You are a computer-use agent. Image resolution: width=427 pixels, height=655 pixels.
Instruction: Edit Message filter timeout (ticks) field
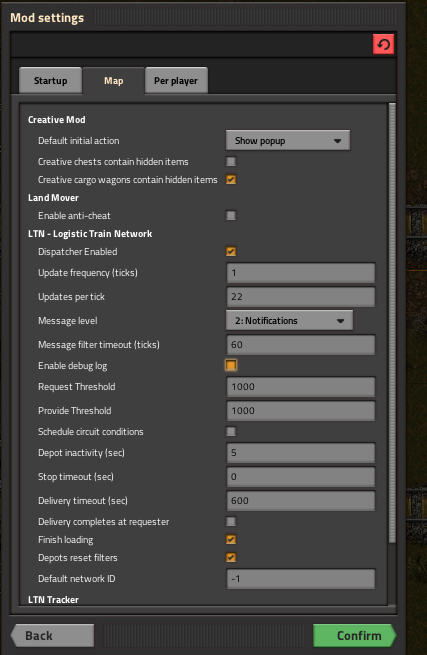pyautogui.click(x=300, y=345)
